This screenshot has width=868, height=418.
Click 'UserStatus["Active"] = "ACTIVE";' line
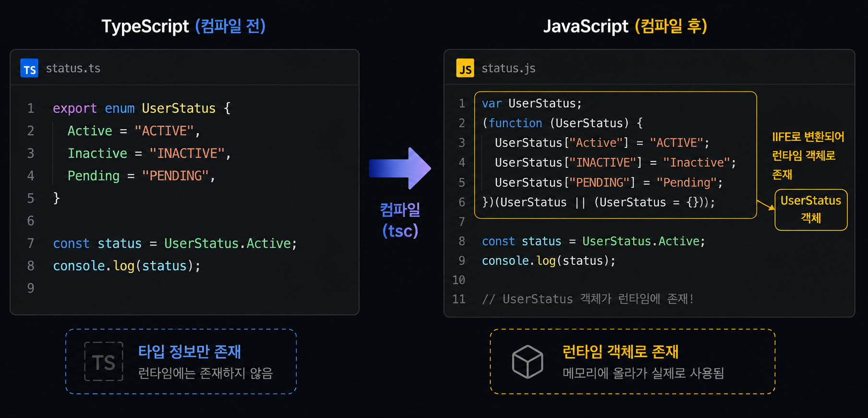(x=602, y=143)
